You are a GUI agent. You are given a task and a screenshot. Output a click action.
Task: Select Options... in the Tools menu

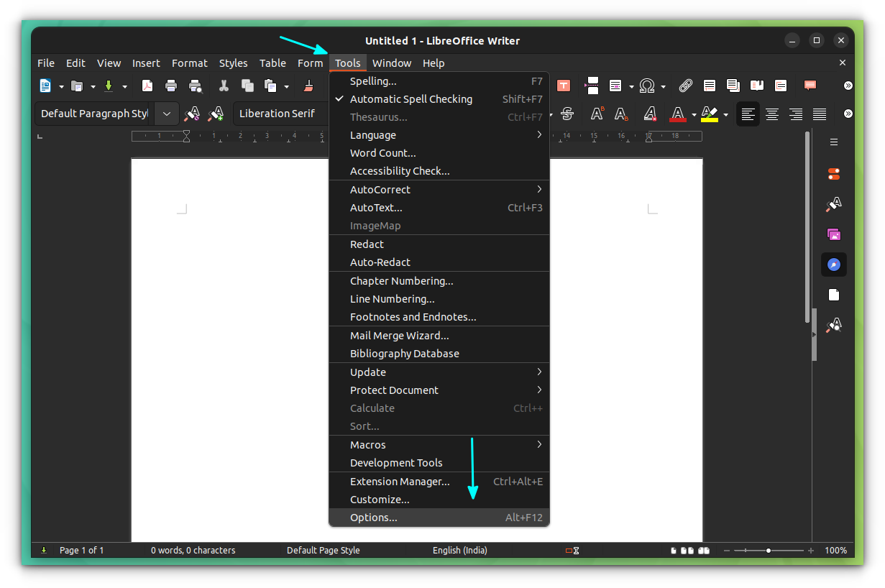click(x=439, y=518)
